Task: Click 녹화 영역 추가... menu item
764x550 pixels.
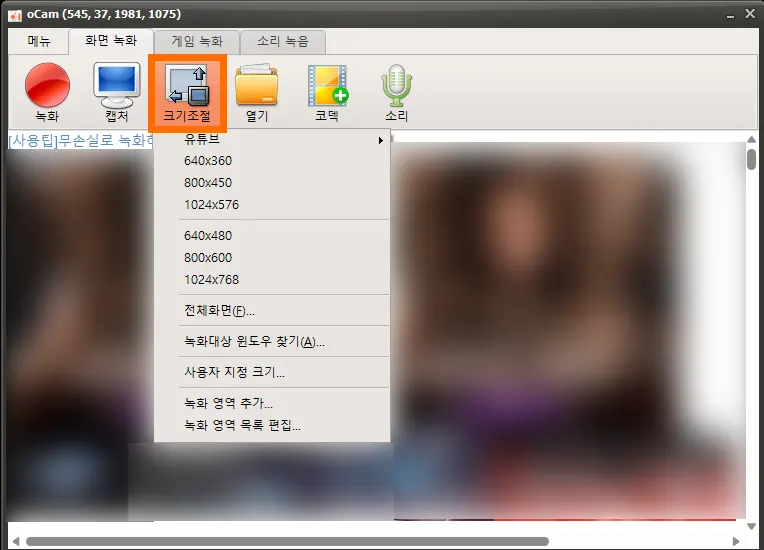Action: (x=272, y=403)
